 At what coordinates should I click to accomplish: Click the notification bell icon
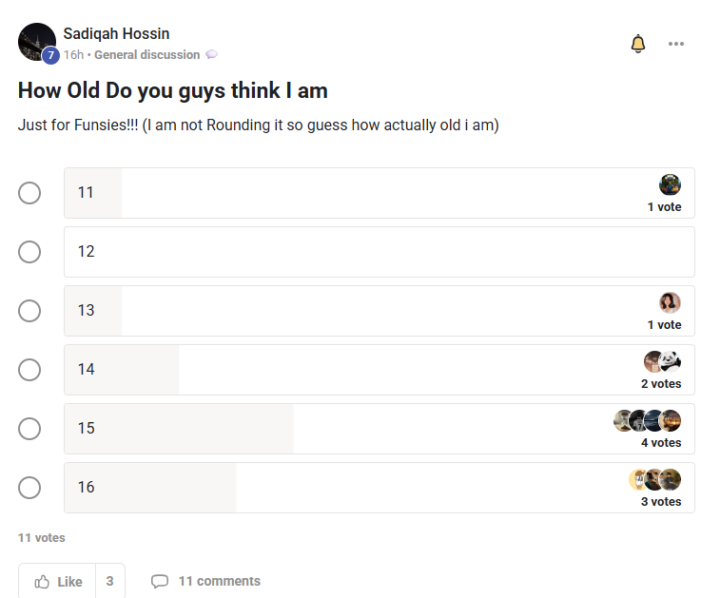[638, 44]
